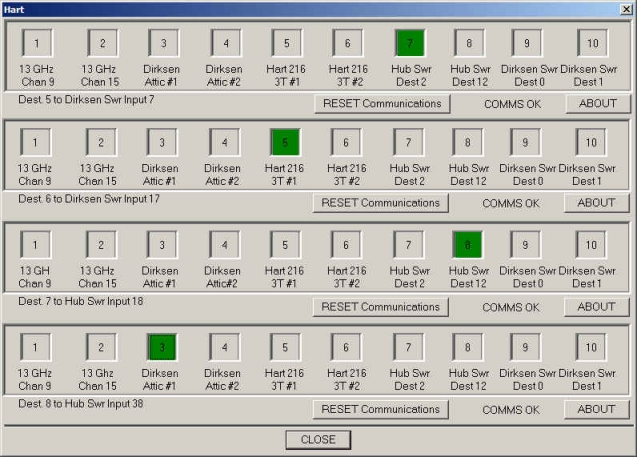
Task: Select source 7 Hub Swr Dest 2 for Dest. 6
Action: tap(409, 142)
